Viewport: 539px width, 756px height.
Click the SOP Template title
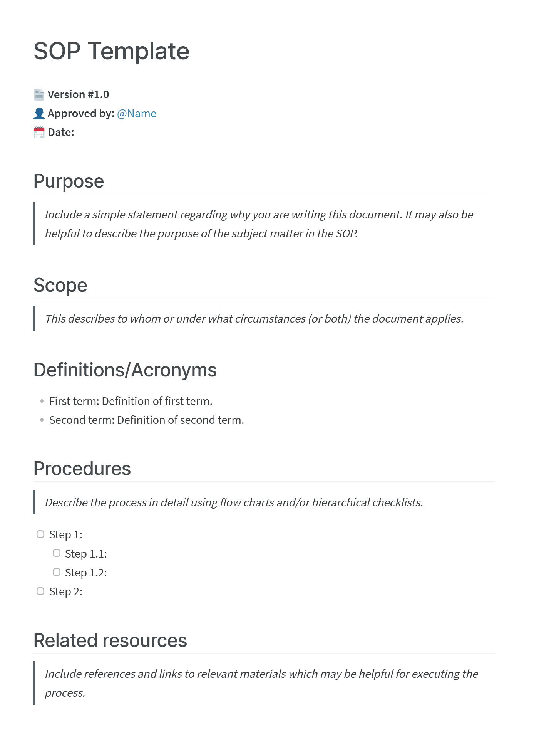tap(111, 51)
